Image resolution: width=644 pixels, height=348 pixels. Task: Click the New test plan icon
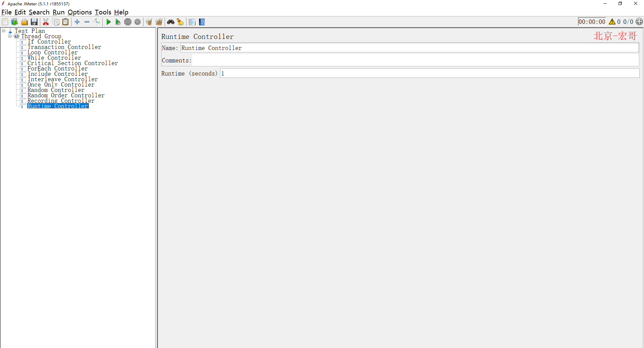click(x=5, y=22)
